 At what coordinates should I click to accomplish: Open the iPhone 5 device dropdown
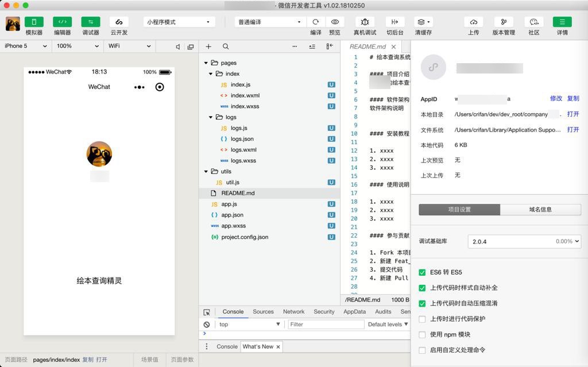pos(25,46)
